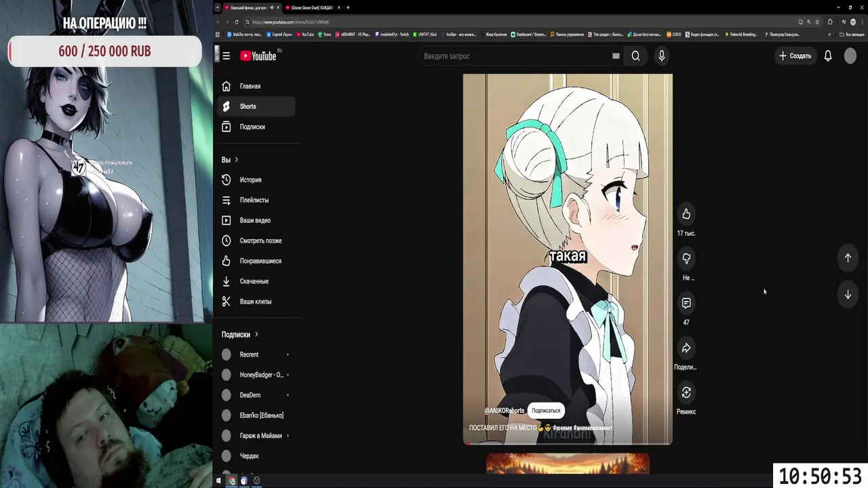Open the @ANIKORshorts channel link
The width and height of the screenshot is (868, 488).
[504, 411]
